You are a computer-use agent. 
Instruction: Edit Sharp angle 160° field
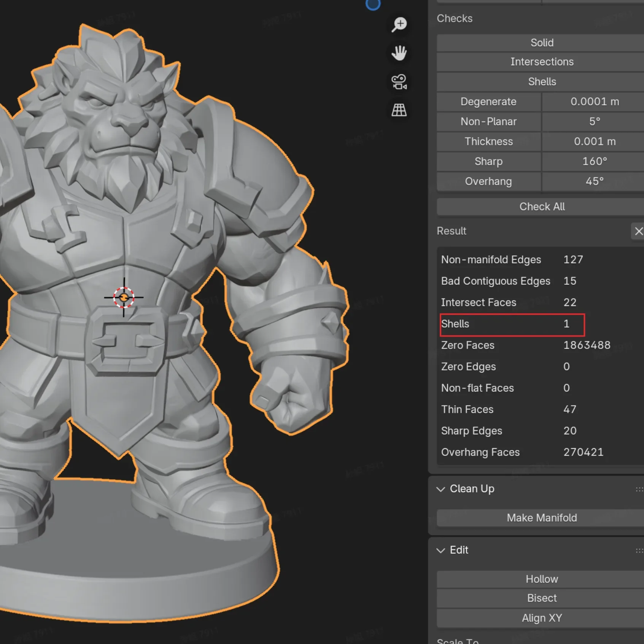[593, 161]
